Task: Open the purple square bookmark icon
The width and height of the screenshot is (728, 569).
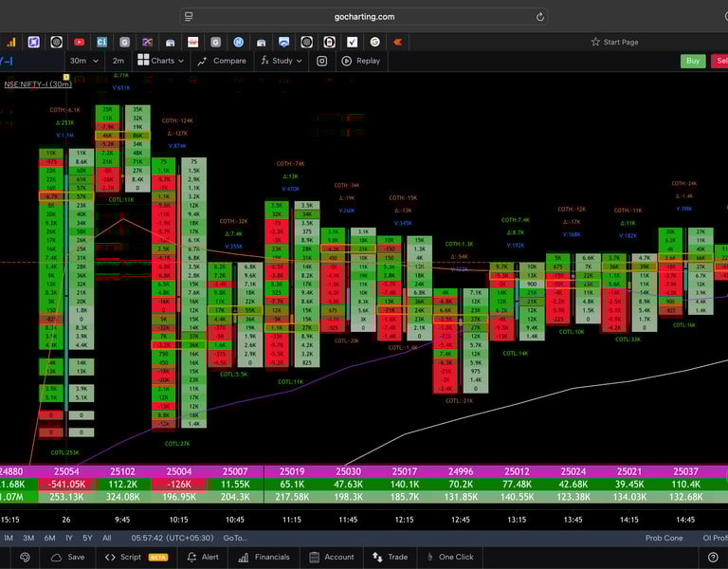Action: (x=33, y=43)
